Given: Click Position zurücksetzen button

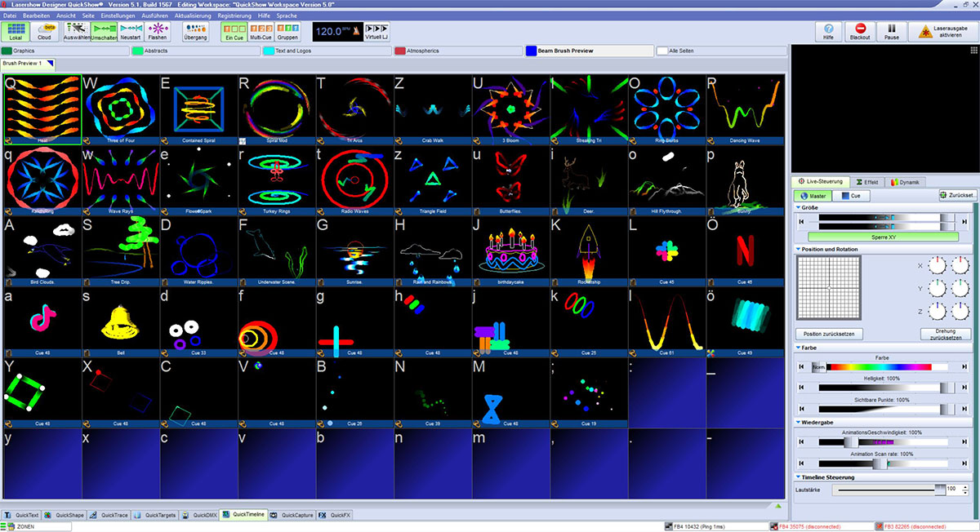Looking at the screenshot, I should 829,335.
